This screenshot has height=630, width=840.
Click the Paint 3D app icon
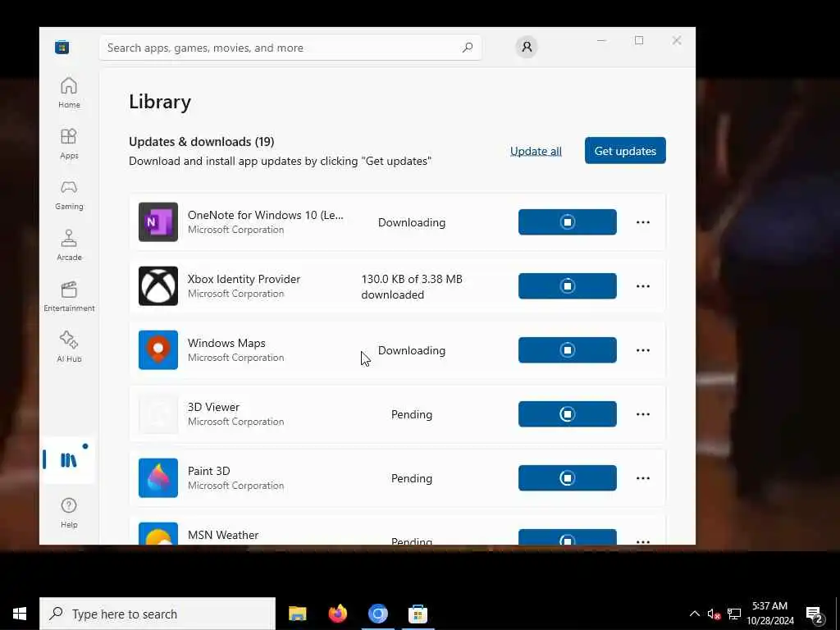pos(158,478)
